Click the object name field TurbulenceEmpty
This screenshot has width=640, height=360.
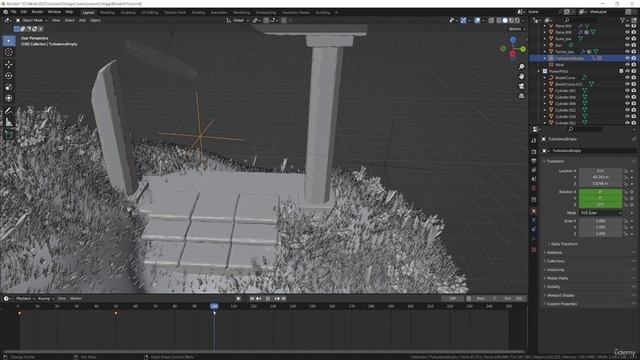[x=594, y=151]
